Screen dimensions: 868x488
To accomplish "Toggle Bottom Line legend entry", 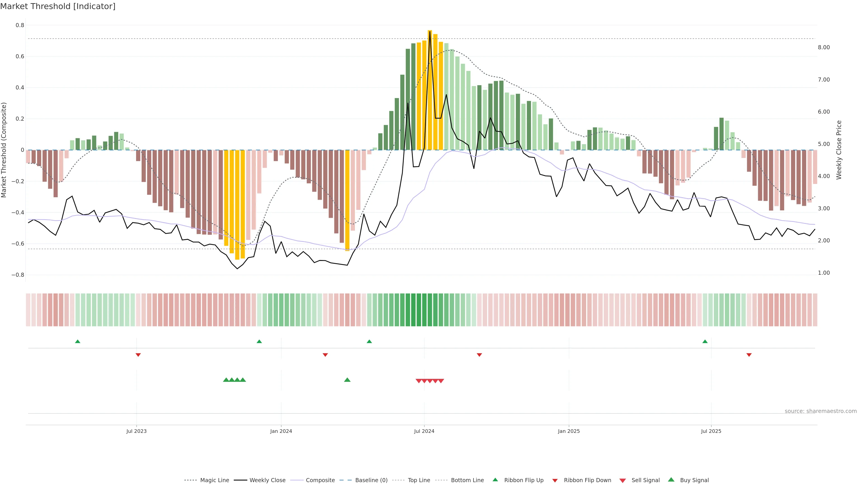I will 467,480.
